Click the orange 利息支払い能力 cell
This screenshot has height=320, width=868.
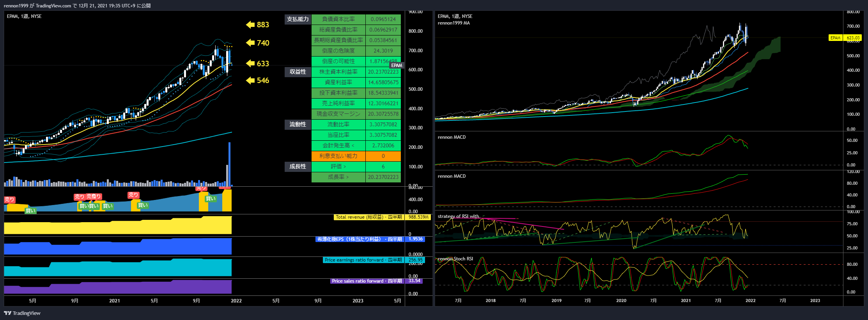(338, 156)
